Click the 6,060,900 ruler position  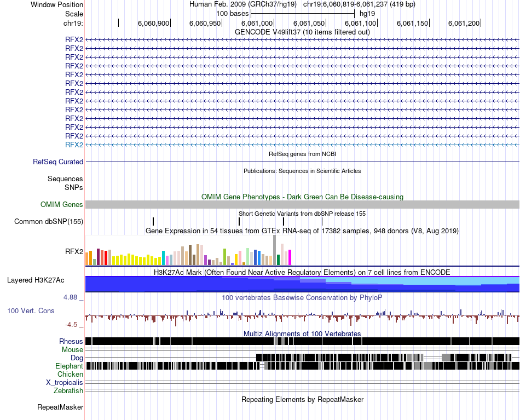(x=154, y=23)
